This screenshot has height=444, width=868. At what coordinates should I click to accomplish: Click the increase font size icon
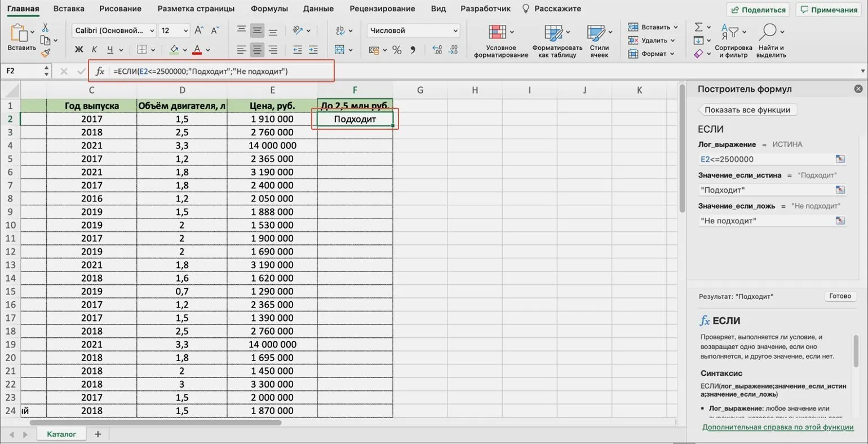(199, 30)
